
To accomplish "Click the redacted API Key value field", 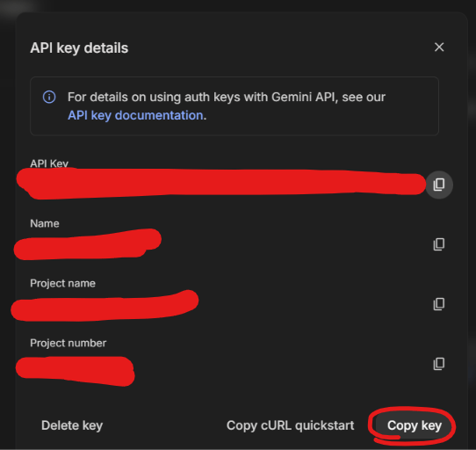I will click(x=221, y=184).
